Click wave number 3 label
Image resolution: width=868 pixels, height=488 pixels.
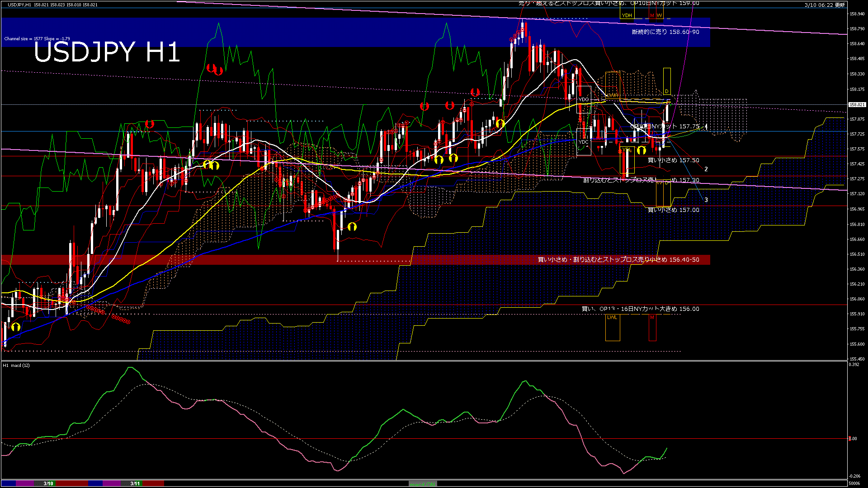point(706,200)
